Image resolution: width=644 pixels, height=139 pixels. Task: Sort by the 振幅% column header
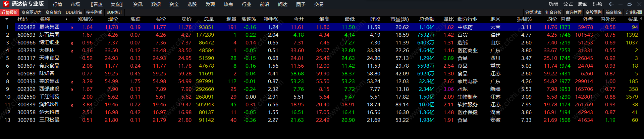pos(524,19)
